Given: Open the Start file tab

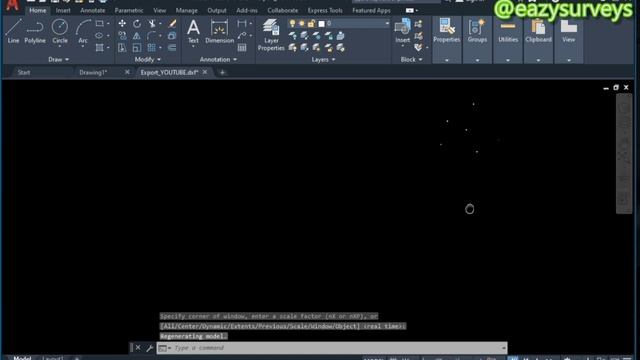Looking at the screenshot, I should (24, 72).
